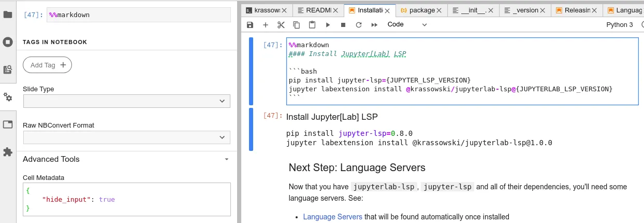Follow the Language Servers link
The image size is (644, 223).
pos(333,217)
